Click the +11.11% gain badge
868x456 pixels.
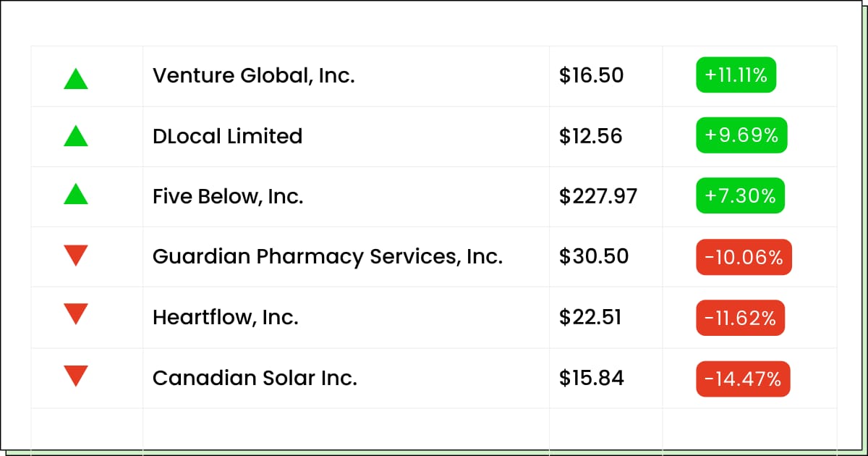coord(736,75)
